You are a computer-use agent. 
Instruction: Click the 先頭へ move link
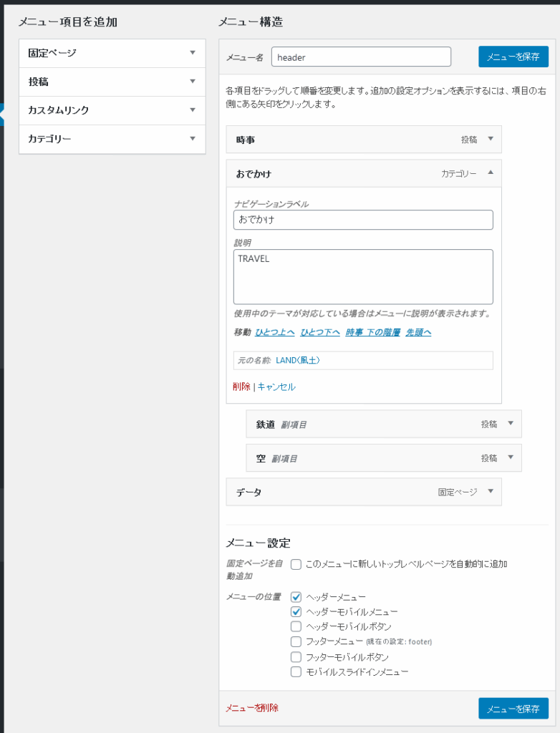tap(418, 332)
